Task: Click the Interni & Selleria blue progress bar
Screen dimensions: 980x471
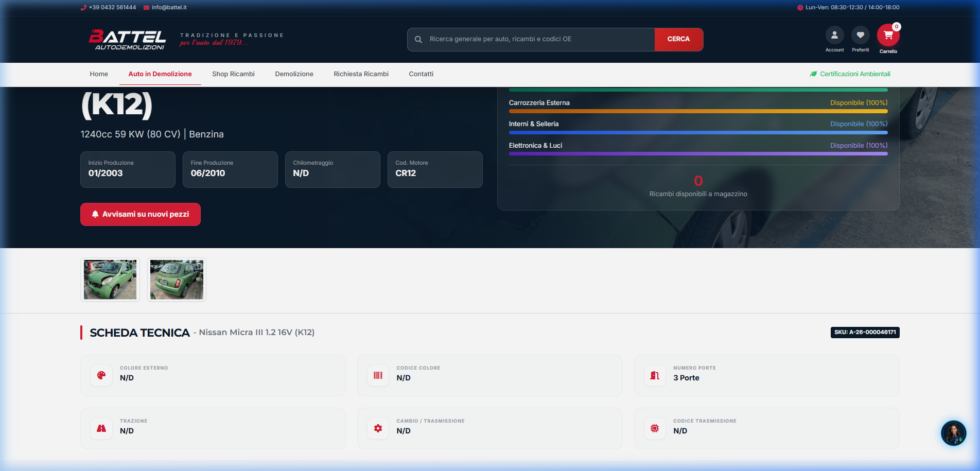Action: (698, 132)
